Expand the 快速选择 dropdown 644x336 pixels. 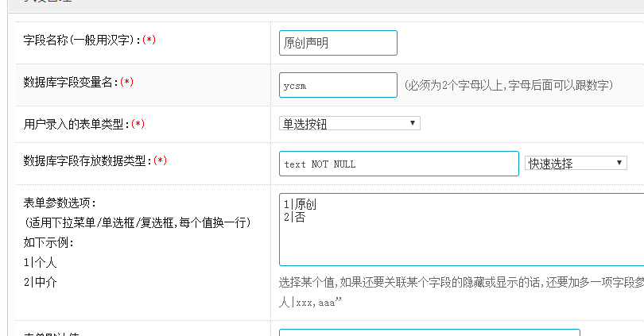coord(576,163)
